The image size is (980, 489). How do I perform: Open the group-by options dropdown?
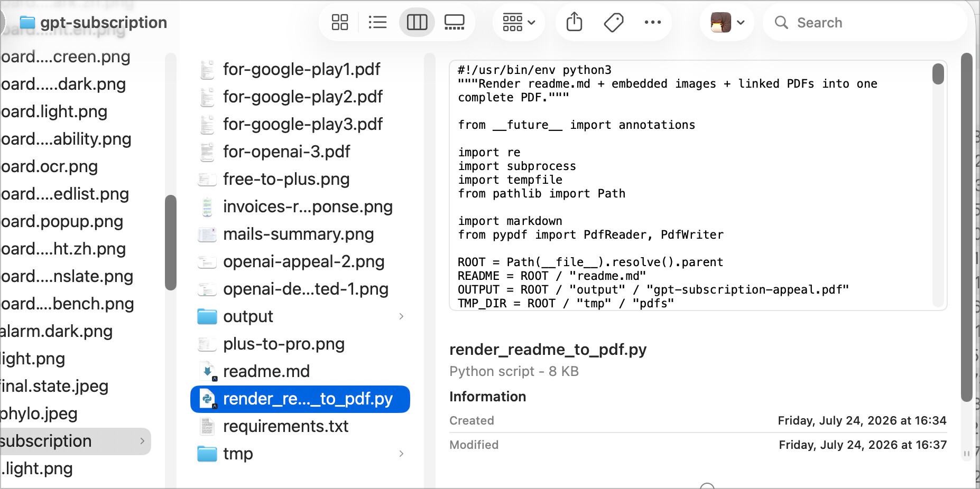click(519, 22)
